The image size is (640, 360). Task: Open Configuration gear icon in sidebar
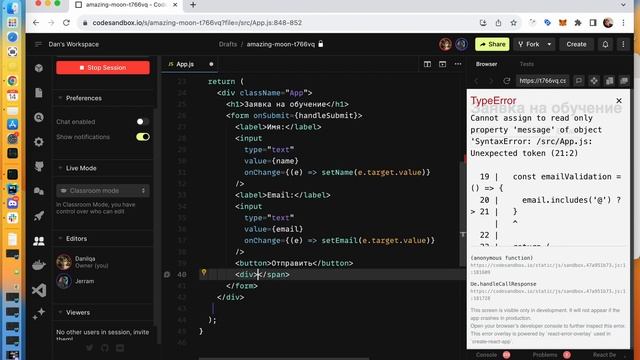tap(39, 142)
